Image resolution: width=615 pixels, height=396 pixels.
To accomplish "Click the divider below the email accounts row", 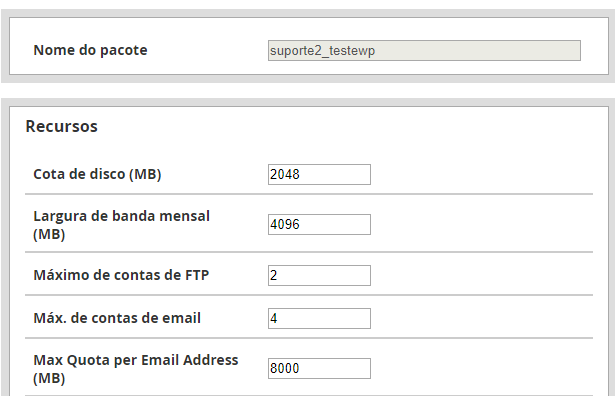I will [309, 338].
